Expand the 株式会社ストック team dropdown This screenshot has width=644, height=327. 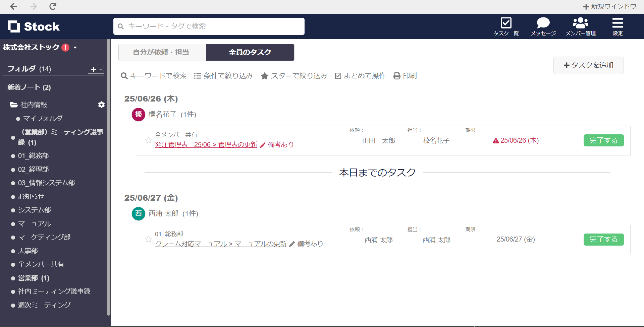click(x=75, y=48)
